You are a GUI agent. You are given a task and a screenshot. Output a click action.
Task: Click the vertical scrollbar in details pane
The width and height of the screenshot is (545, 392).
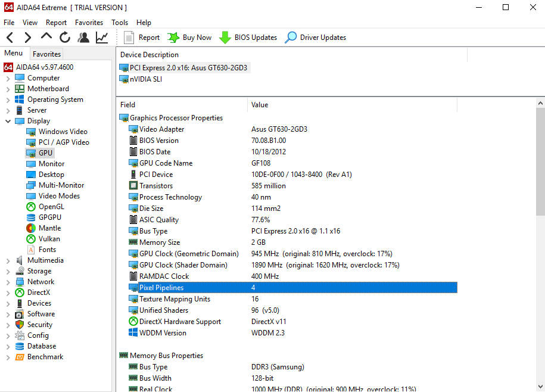tap(540, 161)
